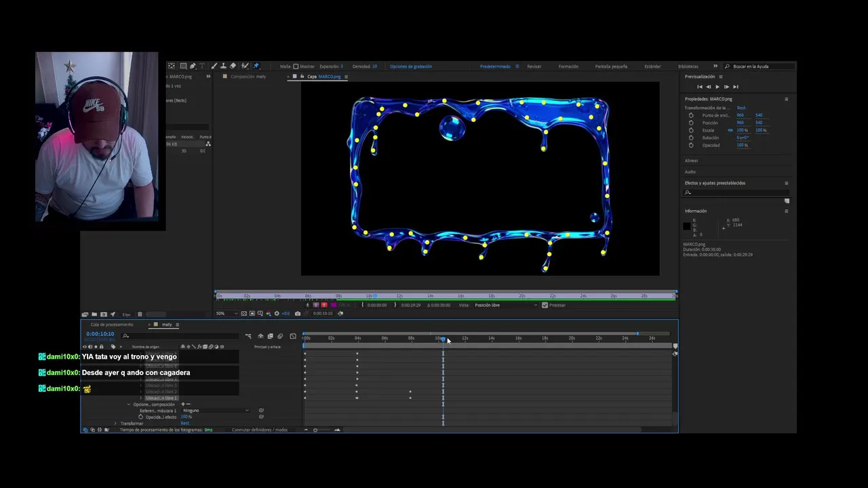Switch to the Formación workspace
This screenshot has height=488, width=868.
[x=568, y=66]
